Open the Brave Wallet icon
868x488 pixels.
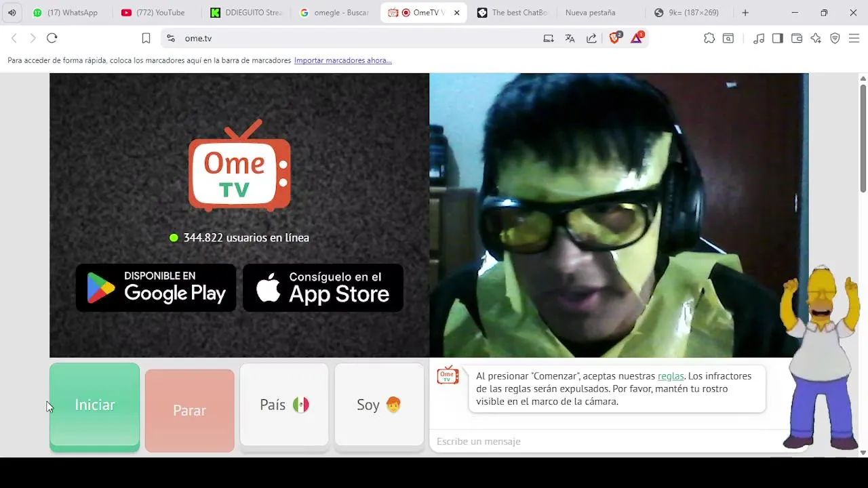pyautogui.click(x=797, y=39)
